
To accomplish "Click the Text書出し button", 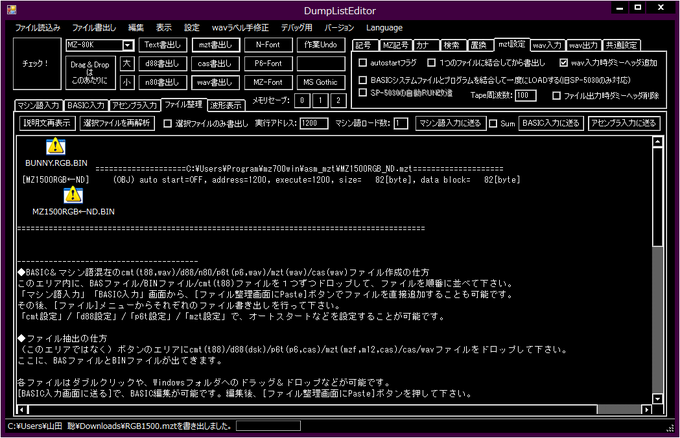I will pyautogui.click(x=163, y=45).
